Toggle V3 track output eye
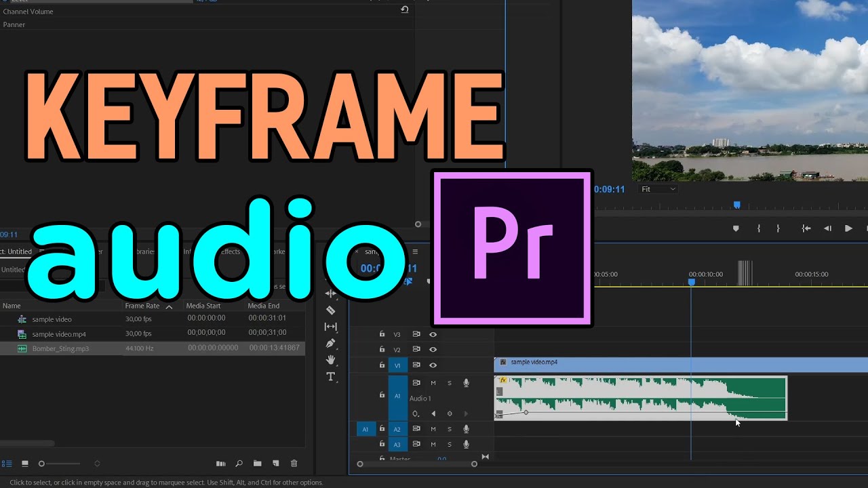 [x=433, y=334]
